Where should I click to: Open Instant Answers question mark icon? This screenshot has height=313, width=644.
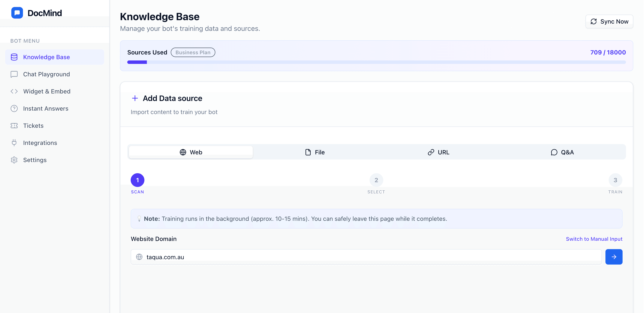[x=14, y=108]
